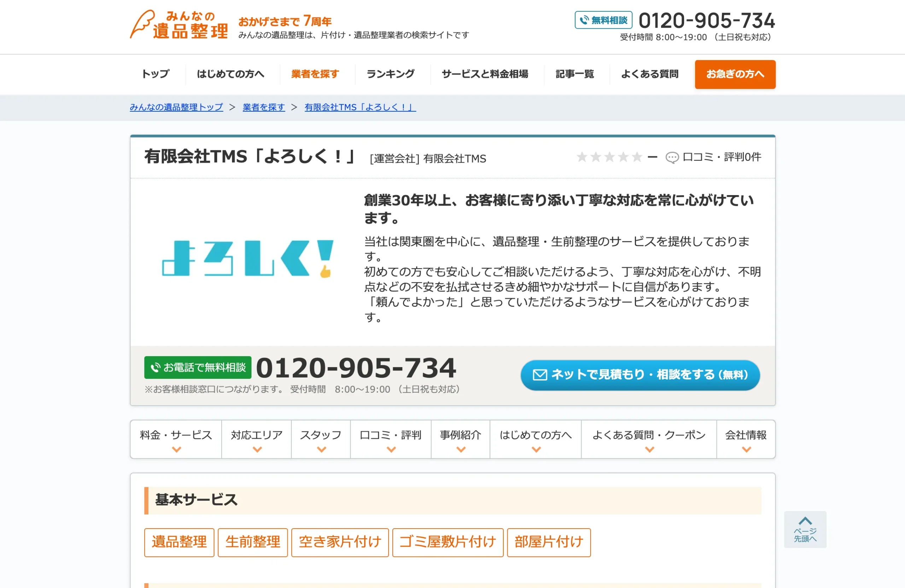This screenshot has width=905, height=588.
Task: Click the 口コミ・評判0件 speech bubble icon
Action: pos(672,157)
